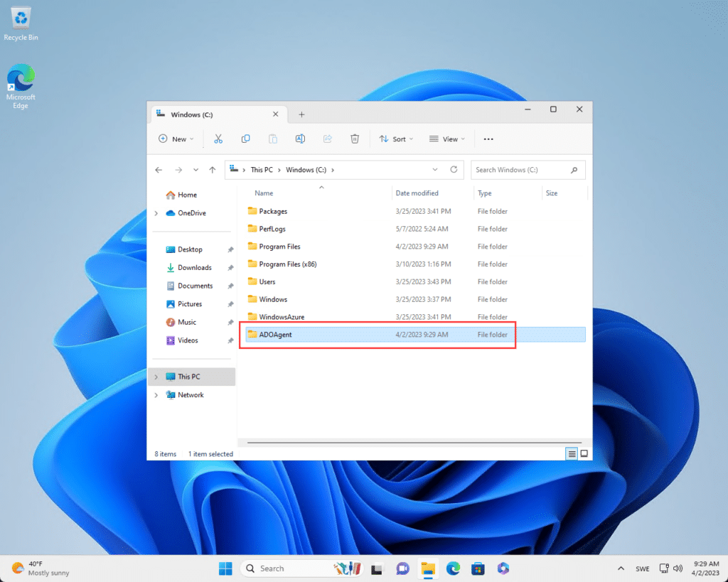Switch to large thumbnails view icon

584,453
